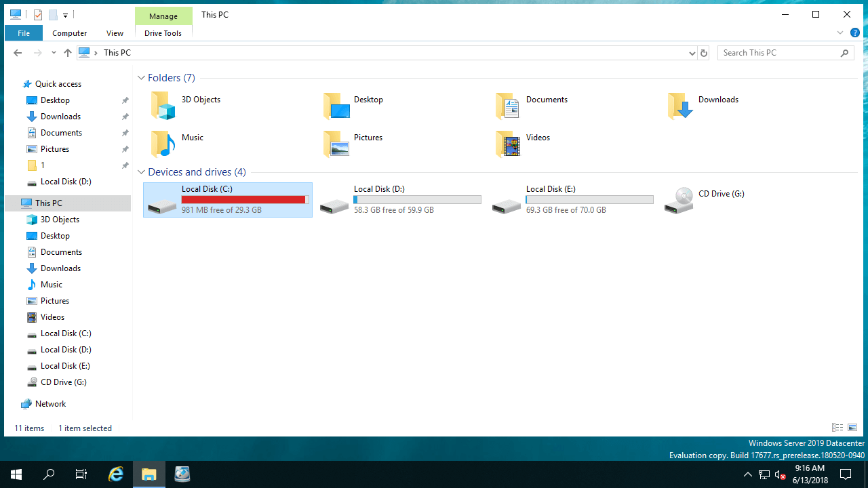
Task: Open the Music folder icon
Action: click(x=163, y=144)
